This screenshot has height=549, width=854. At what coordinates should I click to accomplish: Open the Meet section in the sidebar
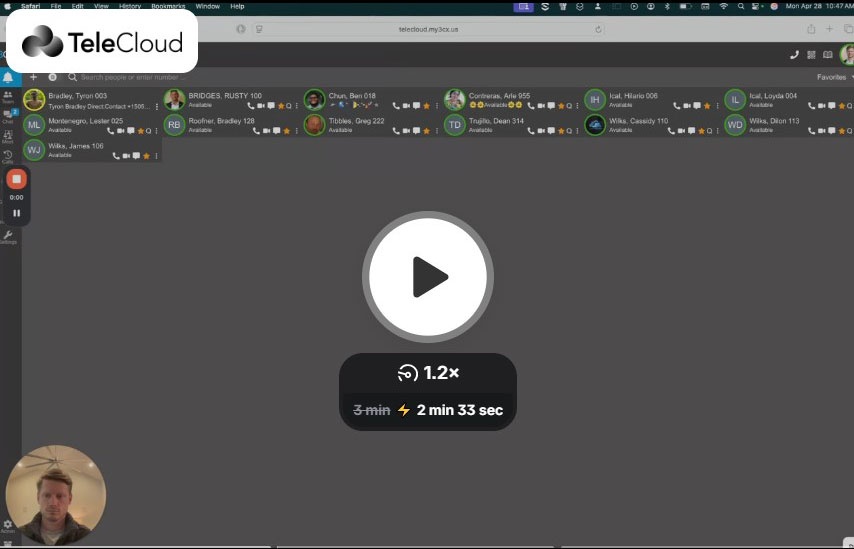[8, 137]
